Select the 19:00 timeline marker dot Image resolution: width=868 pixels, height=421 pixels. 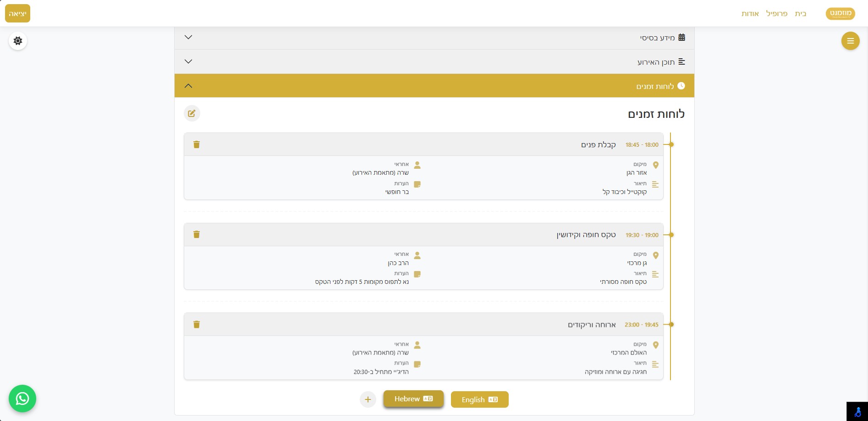(671, 235)
